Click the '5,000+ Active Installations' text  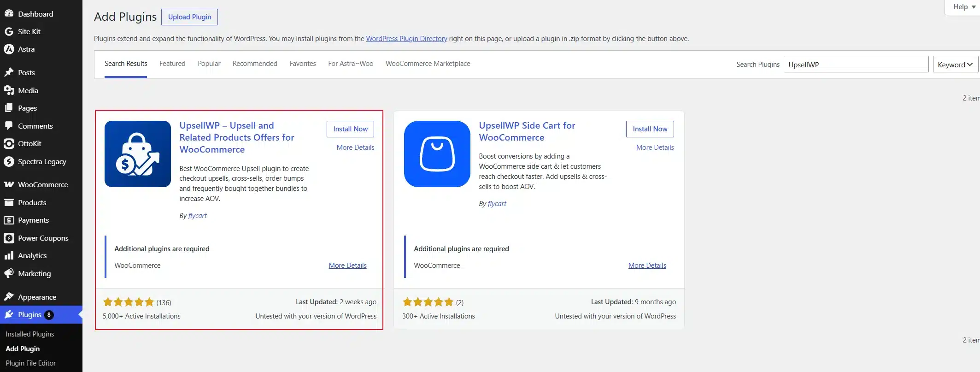pyautogui.click(x=141, y=316)
